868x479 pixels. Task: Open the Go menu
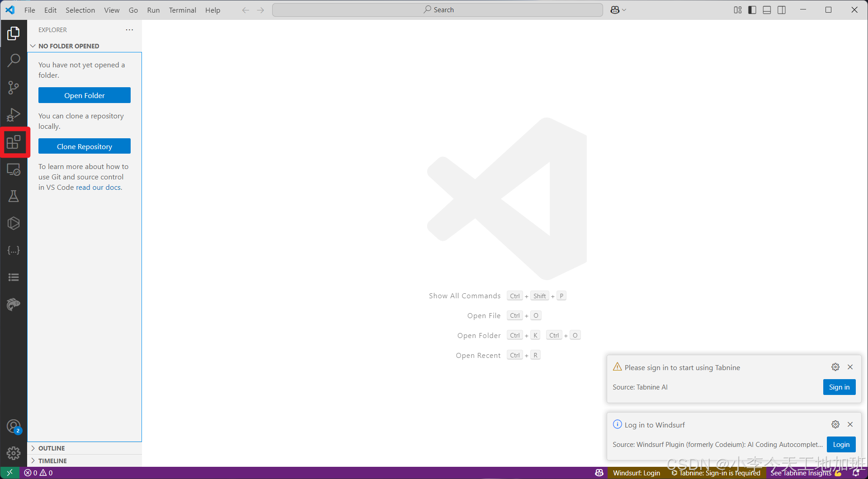click(133, 10)
